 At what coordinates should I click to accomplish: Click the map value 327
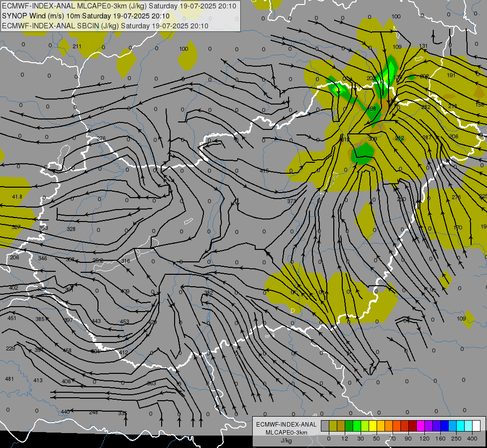coord(16,227)
